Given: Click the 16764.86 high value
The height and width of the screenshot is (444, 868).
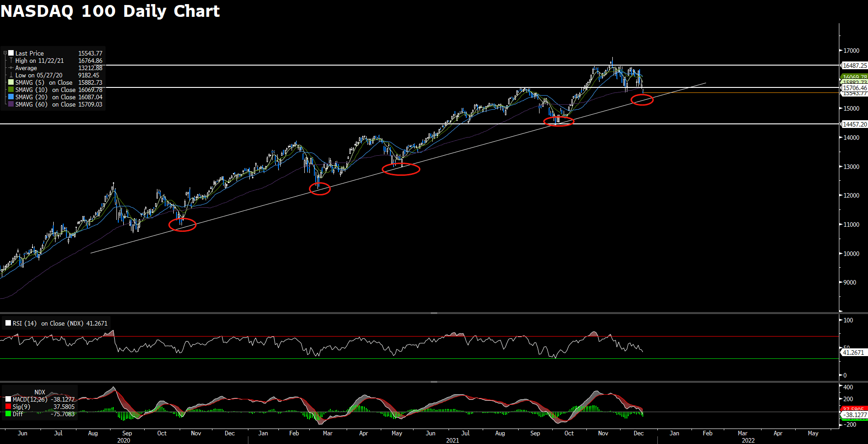Looking at the screenshot, I should [x=90, y=61].
